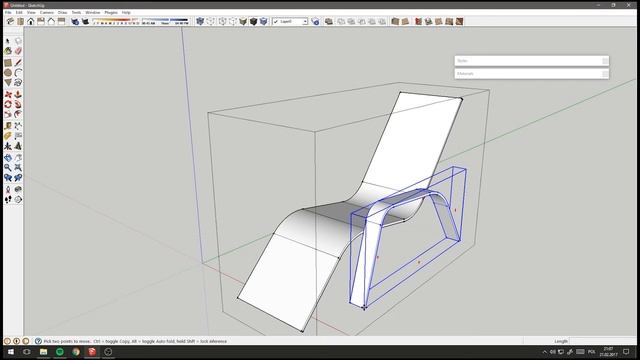This screenshot has width=640, height=360.
Task: Enable Wireframe face style
Action: (222, 21)
